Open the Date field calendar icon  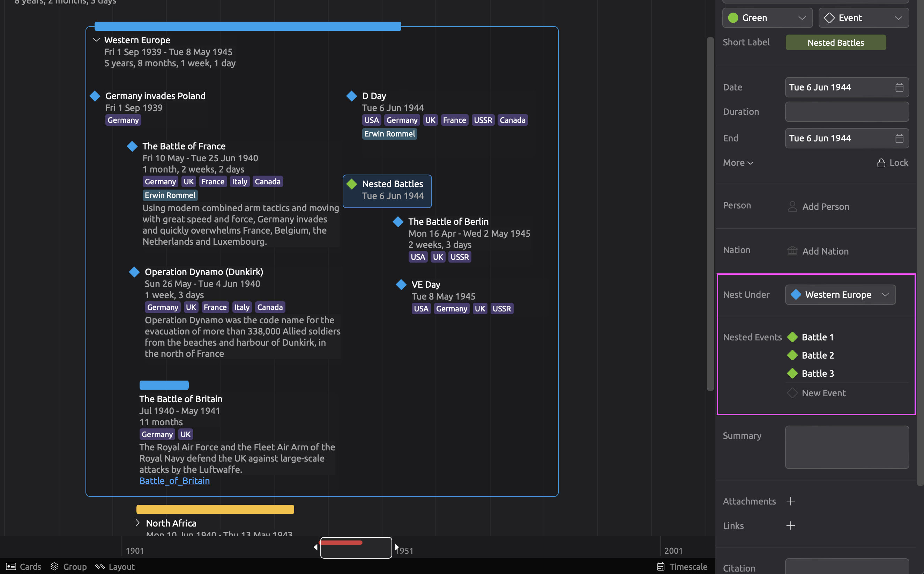[x=899, y=88]
